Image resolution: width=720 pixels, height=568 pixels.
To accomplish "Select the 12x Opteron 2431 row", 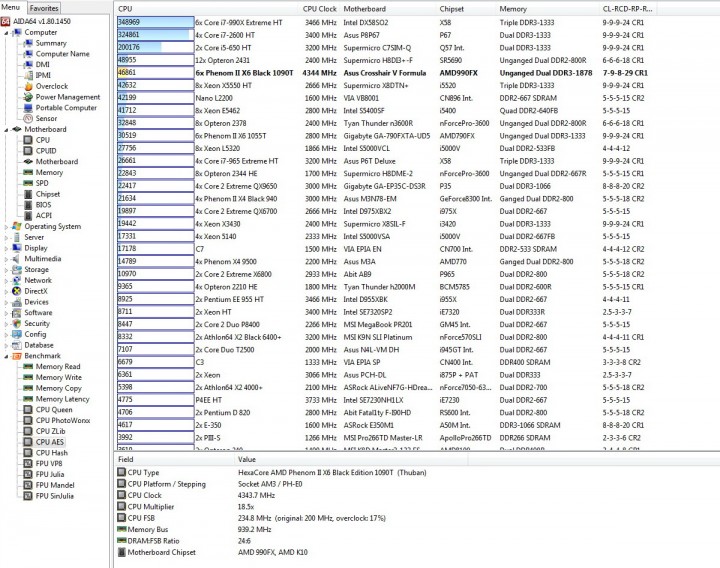I will 386,60.
